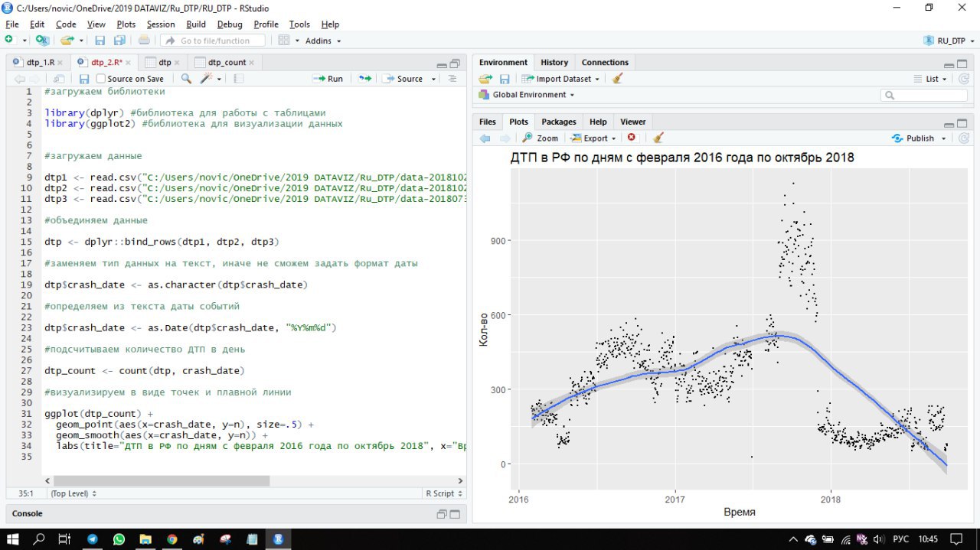Save the current script via editor Save icon
The image size is (980, 550).
coord(84,79)
